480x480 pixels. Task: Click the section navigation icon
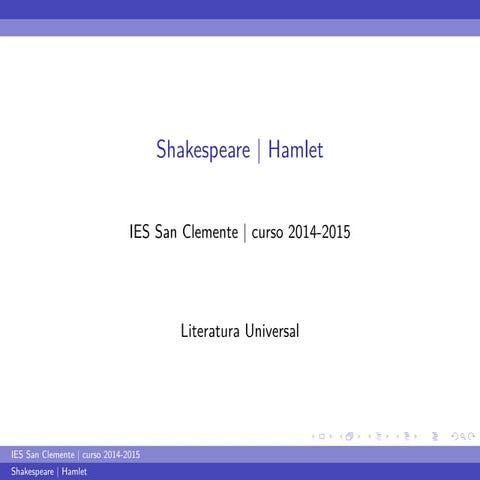coord(407,436)
